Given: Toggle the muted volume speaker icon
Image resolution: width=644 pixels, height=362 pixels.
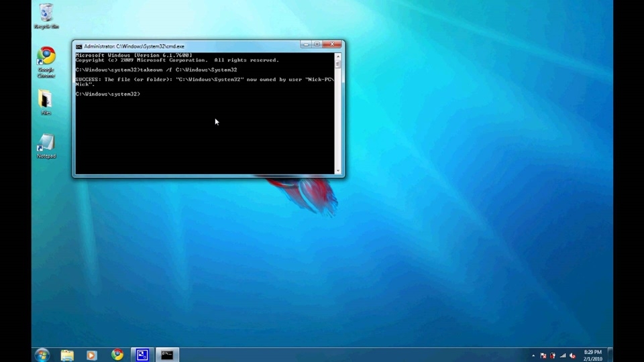Looking at the screenshot, I should [572, 356].
